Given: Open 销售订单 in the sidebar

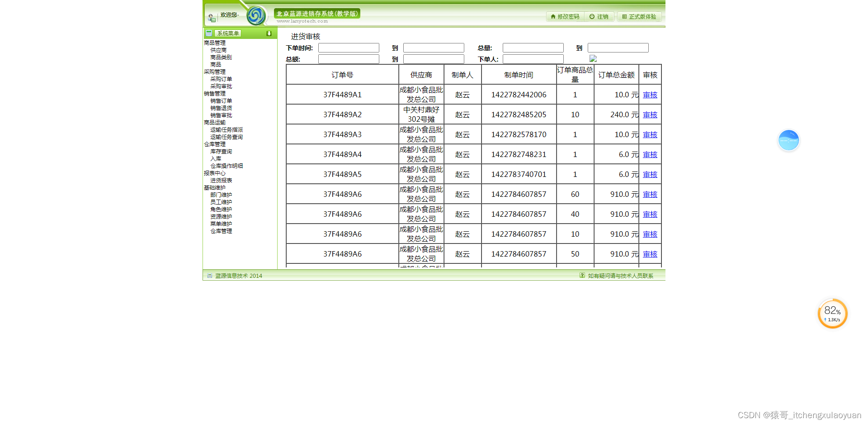Looking at the screenshot, I should pyautogui.click(x=221, y=101).
